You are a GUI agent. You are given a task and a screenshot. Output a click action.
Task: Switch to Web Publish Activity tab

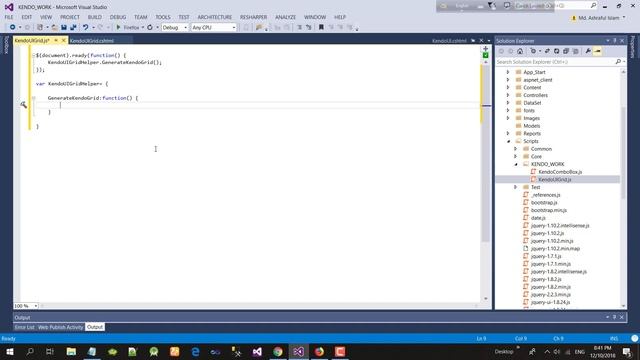[60, 327]
